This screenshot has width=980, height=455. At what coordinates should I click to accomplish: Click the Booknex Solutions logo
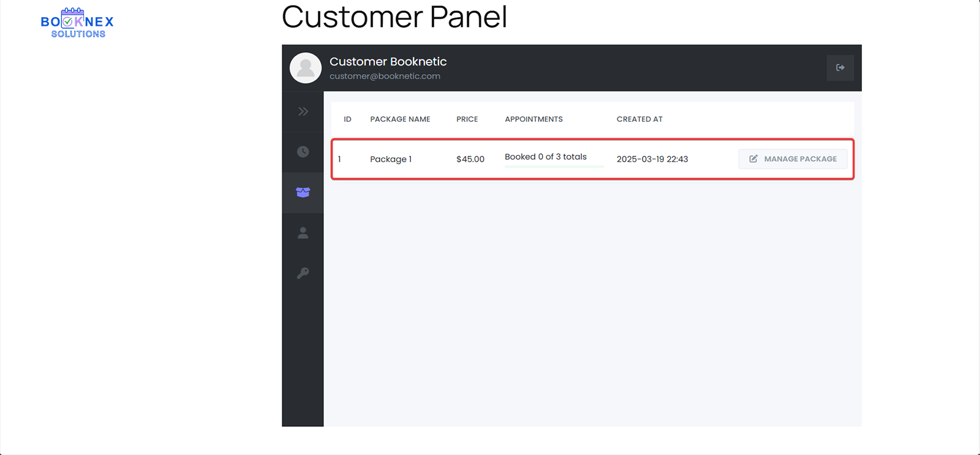tap(77, 23)
